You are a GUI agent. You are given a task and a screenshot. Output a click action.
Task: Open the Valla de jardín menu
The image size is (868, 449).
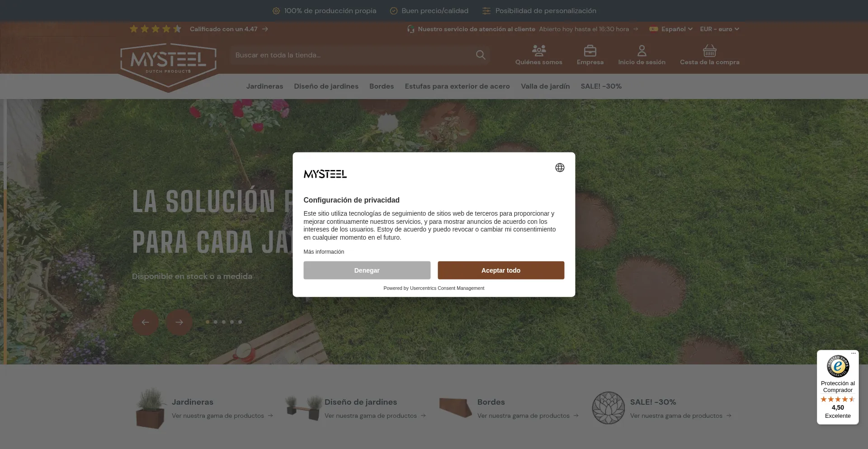point(545,86)
